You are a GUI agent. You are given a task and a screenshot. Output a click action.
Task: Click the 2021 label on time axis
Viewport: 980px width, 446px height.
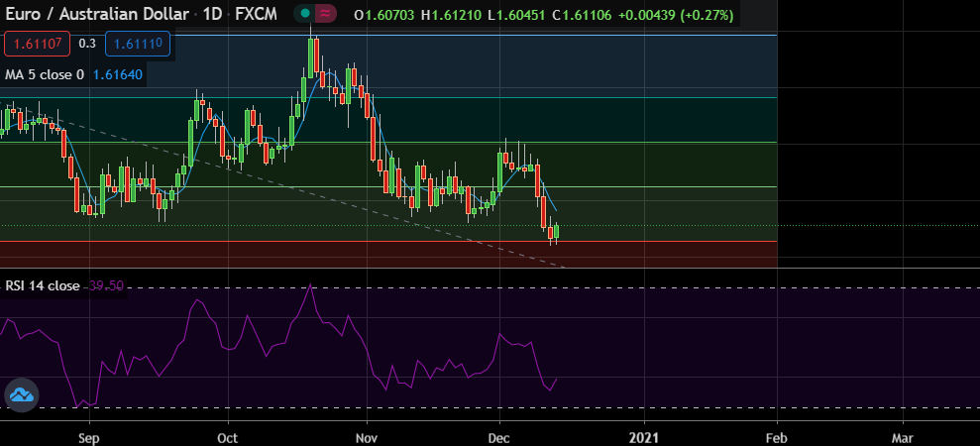[x=644, y=437]
